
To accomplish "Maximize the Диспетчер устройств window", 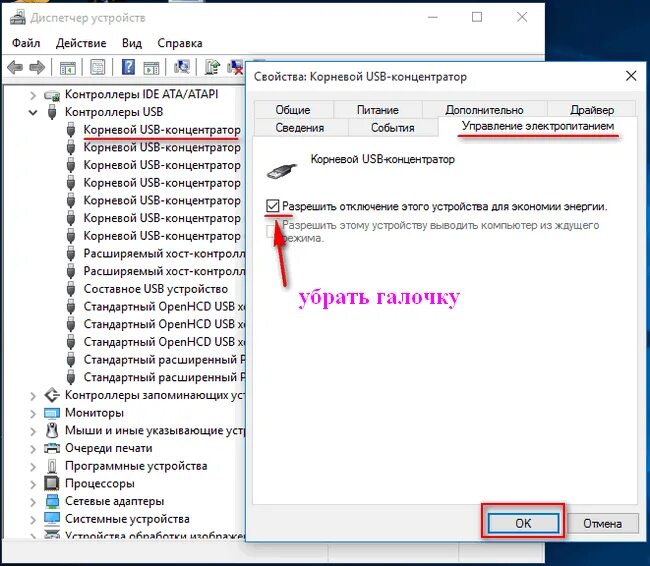I will click(477, 17).
